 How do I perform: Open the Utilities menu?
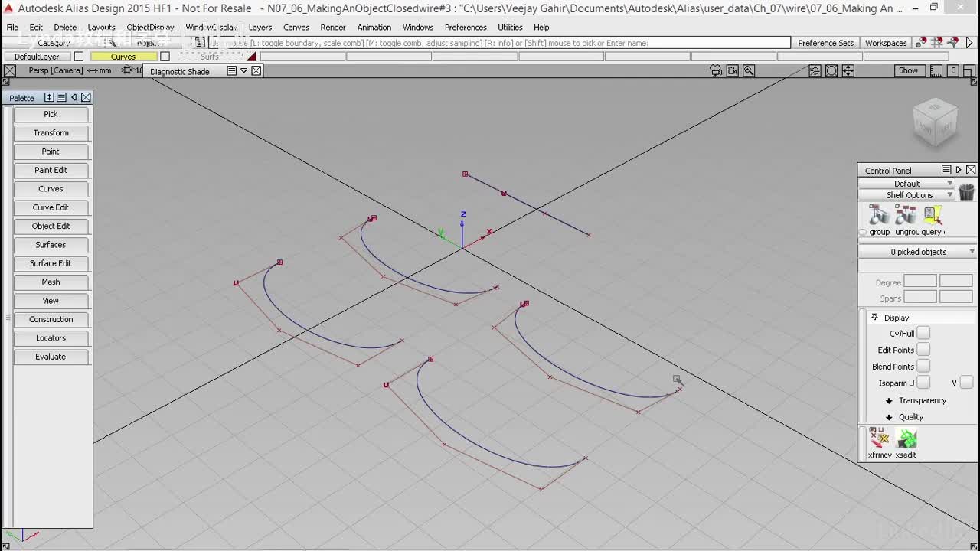pyautogui.click(x=510, y=27)
